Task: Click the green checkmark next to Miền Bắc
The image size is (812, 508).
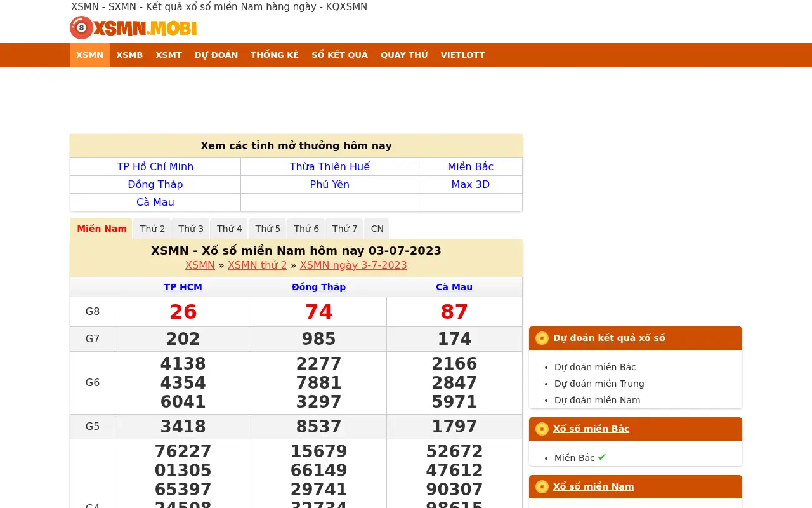Action: 601,457
